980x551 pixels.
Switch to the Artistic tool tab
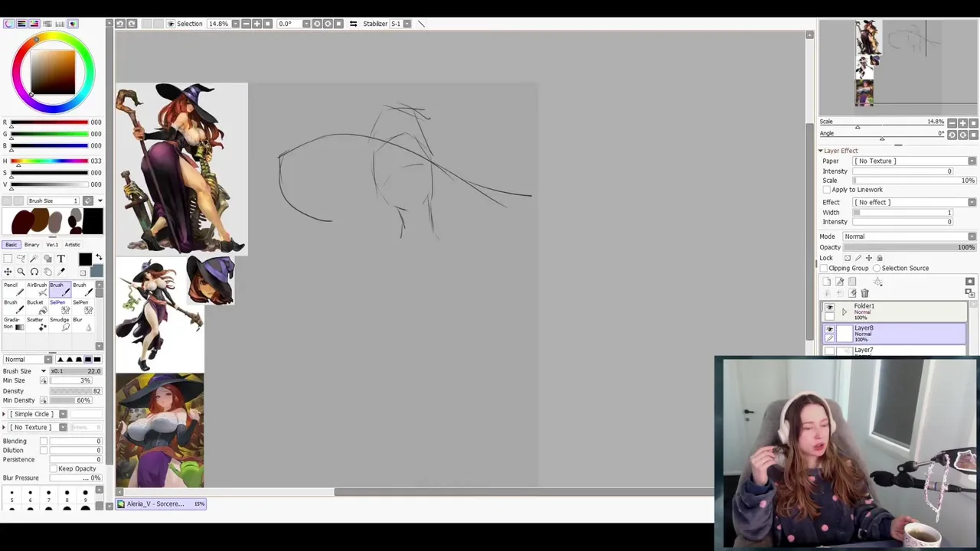click(x=72, y=245)
